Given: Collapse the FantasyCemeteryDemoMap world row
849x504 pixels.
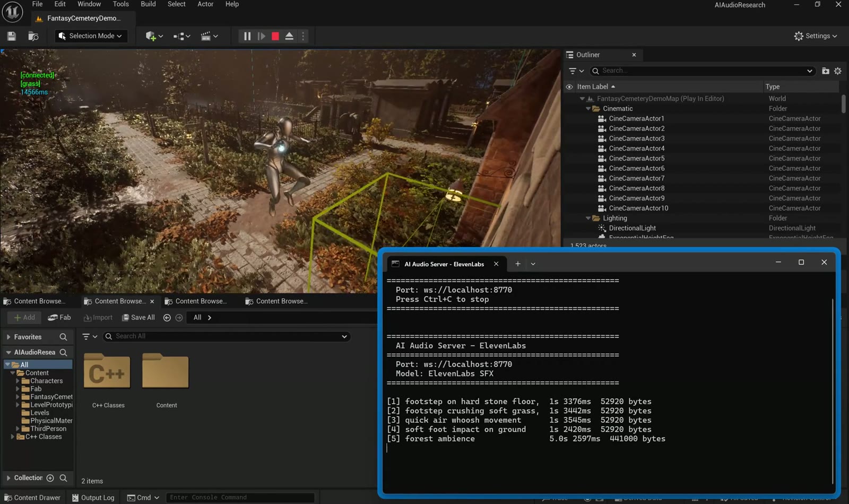Looking at the screenshot, I should pyautogui.click(x=582, y=99).
